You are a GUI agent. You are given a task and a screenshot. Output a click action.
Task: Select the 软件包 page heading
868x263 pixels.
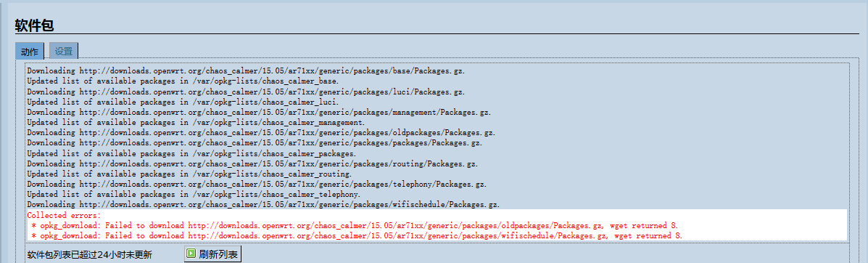(34, 25)
